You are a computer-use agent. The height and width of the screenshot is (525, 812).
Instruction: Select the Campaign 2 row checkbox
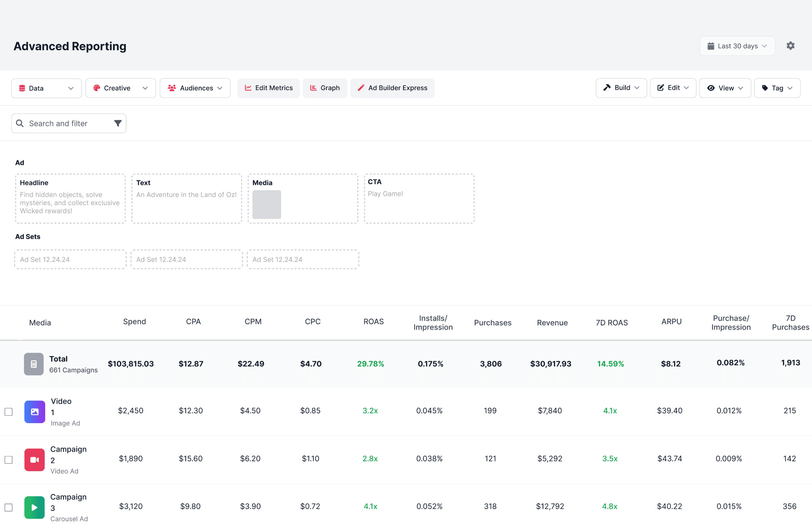point(8,460)
